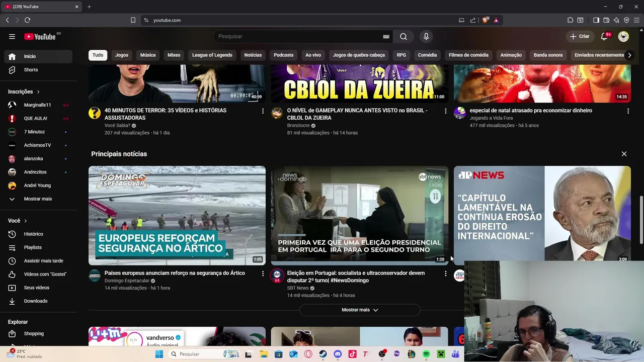Start a search with the magnifier button
The image size is (644, 362).
(x=404, y=36)
